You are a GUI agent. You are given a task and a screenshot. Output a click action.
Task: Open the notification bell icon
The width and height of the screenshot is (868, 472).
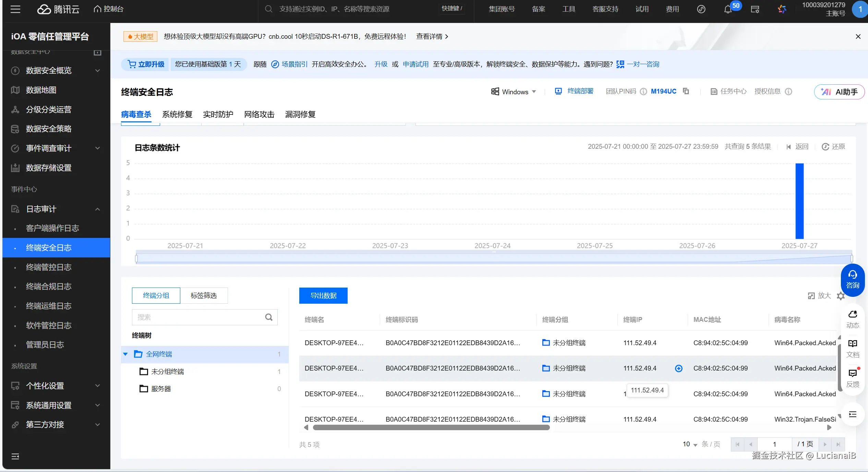(727, 9)
